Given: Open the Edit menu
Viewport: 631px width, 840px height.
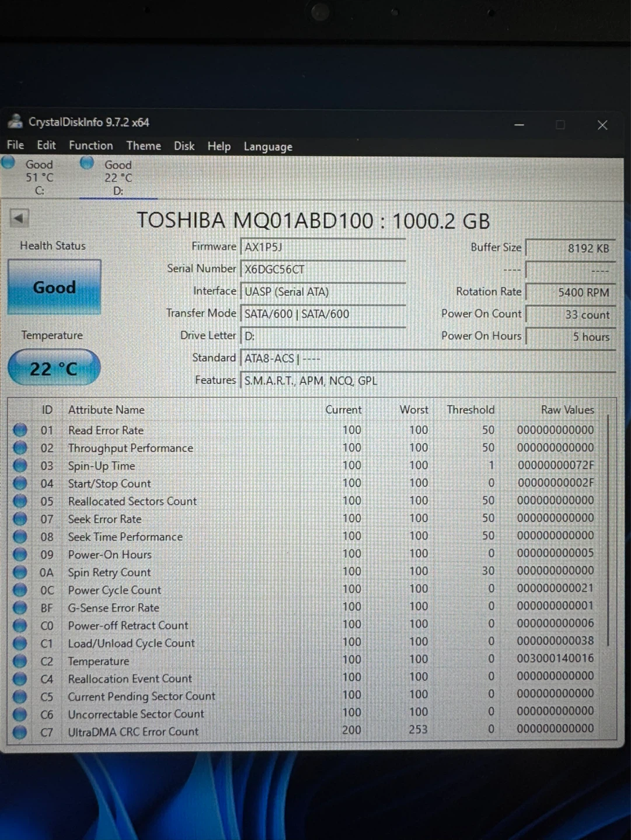Looking at the screenshot, I should tap(46, 145).
